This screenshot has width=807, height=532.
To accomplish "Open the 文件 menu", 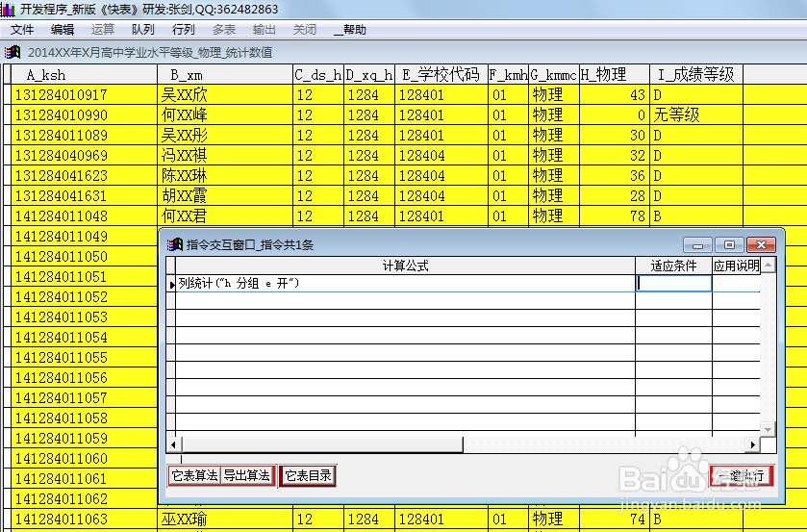I will [x=22, y=30].
